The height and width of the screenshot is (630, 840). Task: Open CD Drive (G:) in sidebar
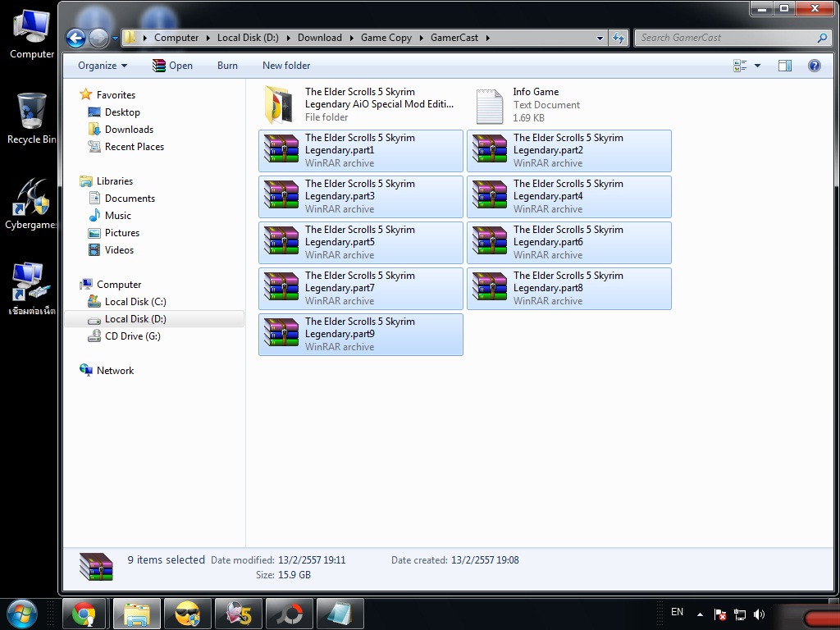click(132, 336)
